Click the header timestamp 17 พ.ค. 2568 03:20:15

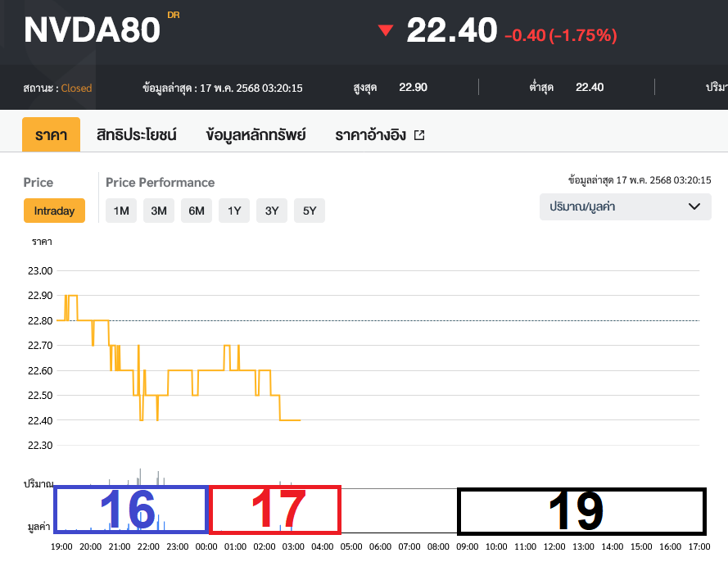[x=251, y=88]
